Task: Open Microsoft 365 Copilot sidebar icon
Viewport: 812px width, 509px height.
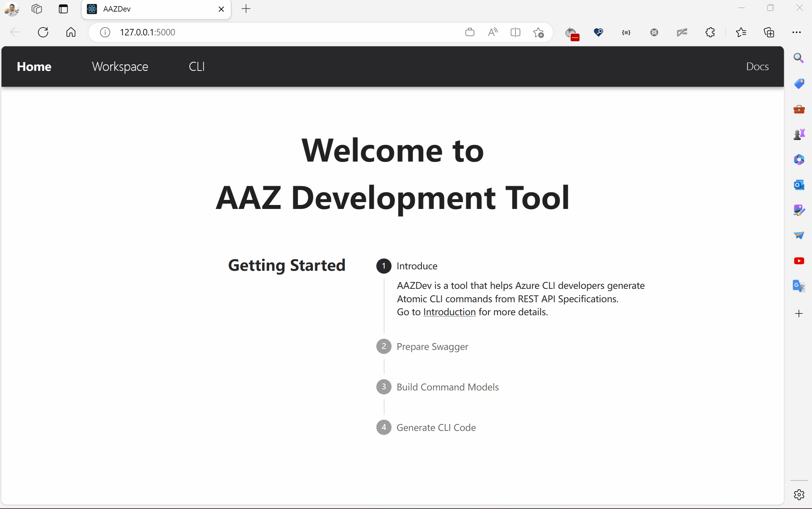Action: point(799,159)
